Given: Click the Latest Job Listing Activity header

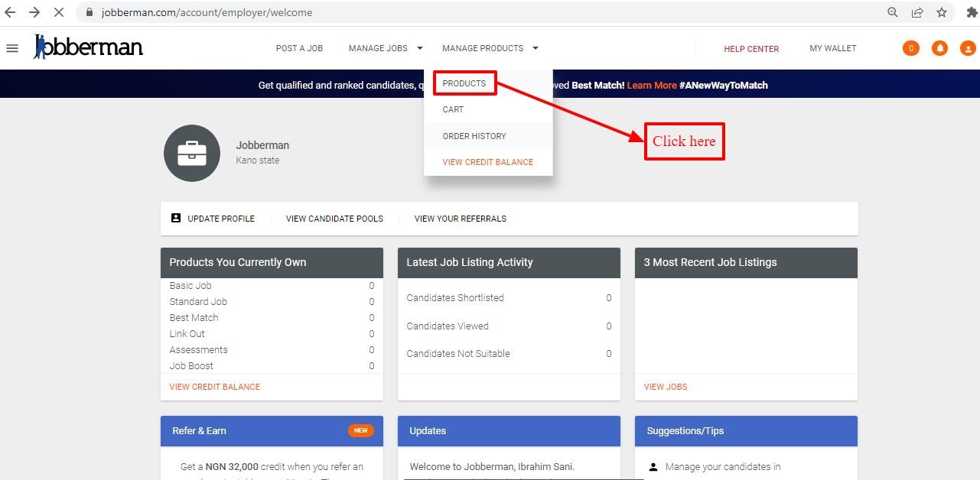Looking at the screenshot, I should tap(509, 263).
